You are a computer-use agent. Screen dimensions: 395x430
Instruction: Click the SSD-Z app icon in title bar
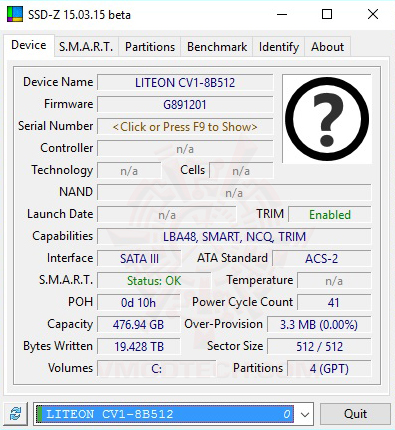[x=15, y=14]
